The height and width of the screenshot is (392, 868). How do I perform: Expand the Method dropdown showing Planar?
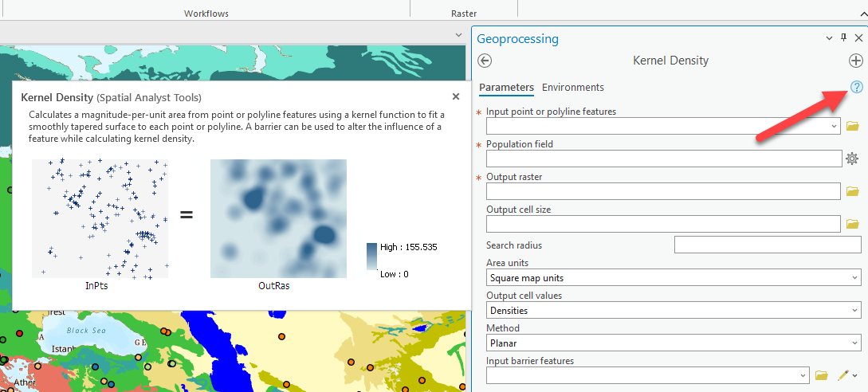pos(855,343)
